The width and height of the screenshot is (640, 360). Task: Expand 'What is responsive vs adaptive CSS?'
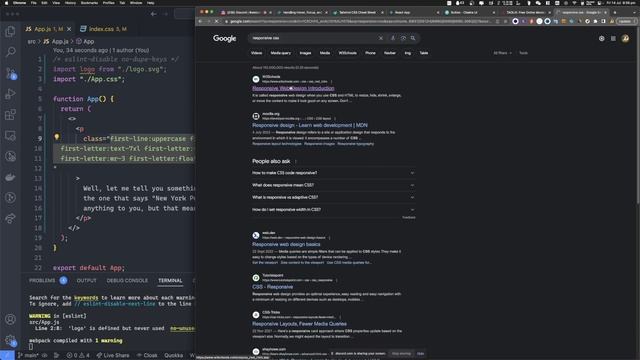(x=333, y=197)
